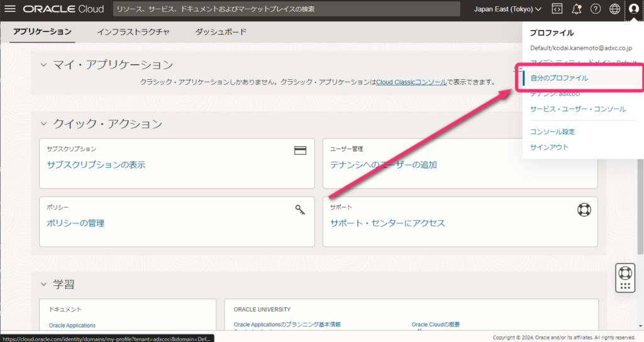Click サブスクリプションの表示 link

click(96, 165)
